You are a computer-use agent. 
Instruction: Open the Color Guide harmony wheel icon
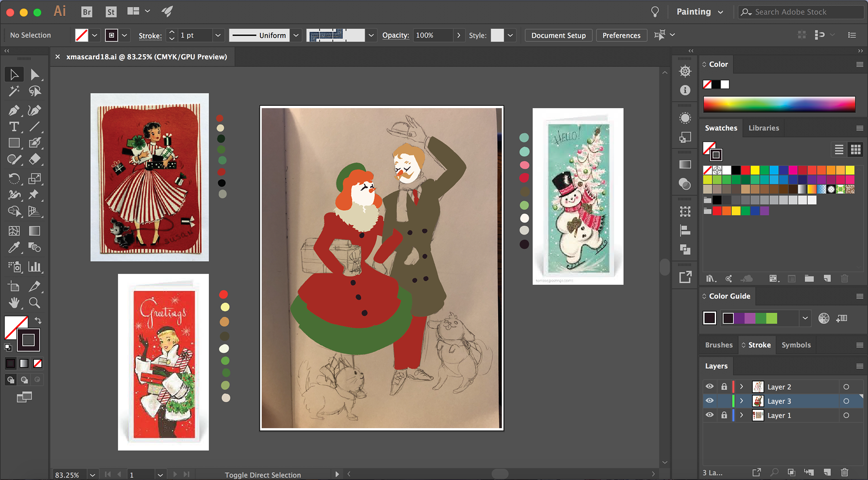click(824, 318)
